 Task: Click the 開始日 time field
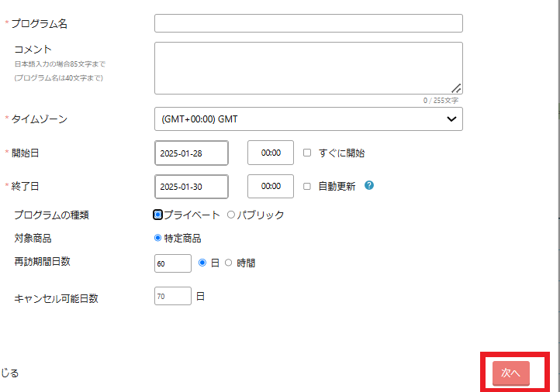coord(270,153)
